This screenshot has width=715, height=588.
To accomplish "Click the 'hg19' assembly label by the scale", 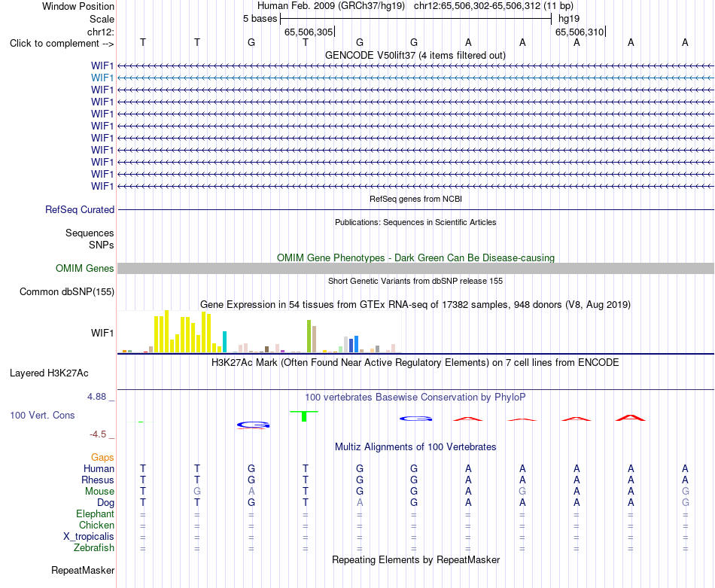I will (x=569, y=19).
